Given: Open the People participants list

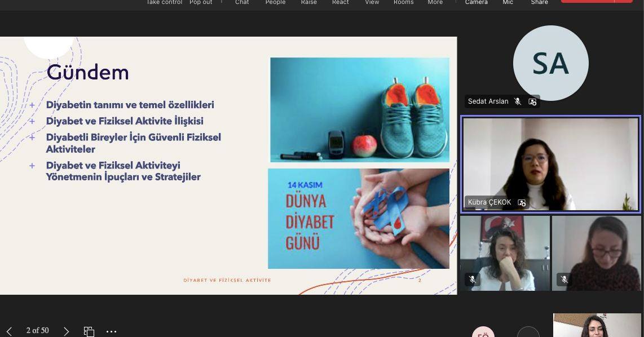Looking at the screenshot, I should coord(275,3).
